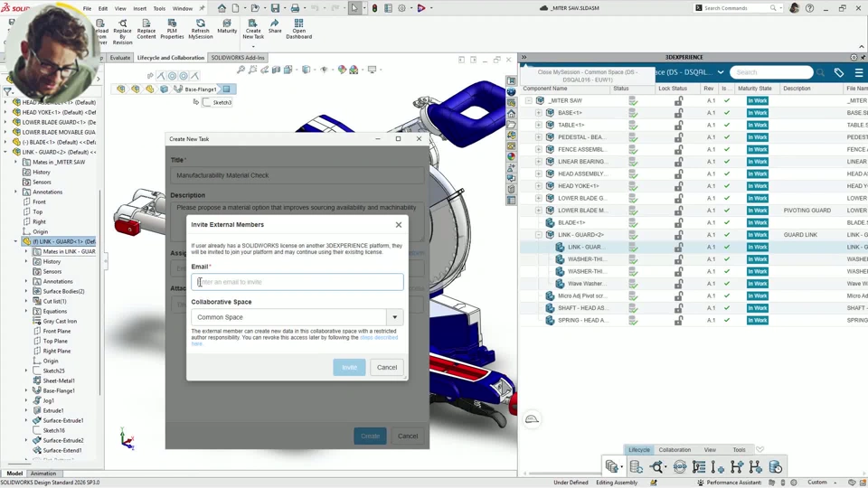
Task: Open the Insert menu
Action: tap(139, 8)
